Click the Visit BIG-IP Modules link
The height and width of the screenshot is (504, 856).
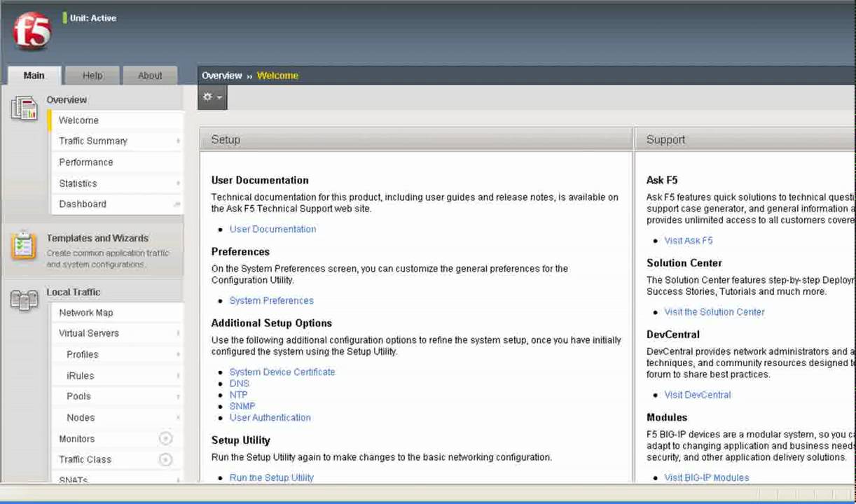click(x=707, y=477)
